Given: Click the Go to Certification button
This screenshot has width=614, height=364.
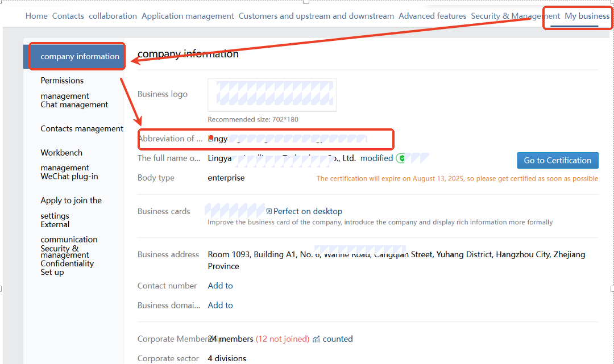Looking at the screenshot, I should coord(558,160).
